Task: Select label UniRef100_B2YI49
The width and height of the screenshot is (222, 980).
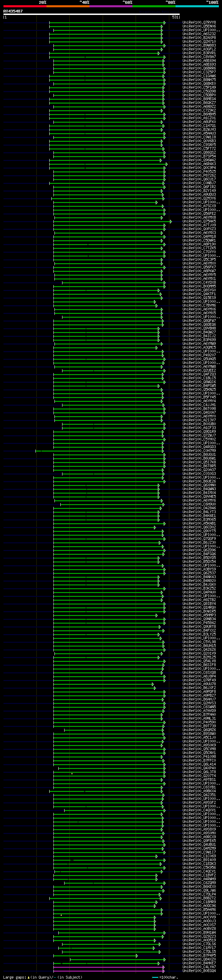Action: click(x=199, y=191)
